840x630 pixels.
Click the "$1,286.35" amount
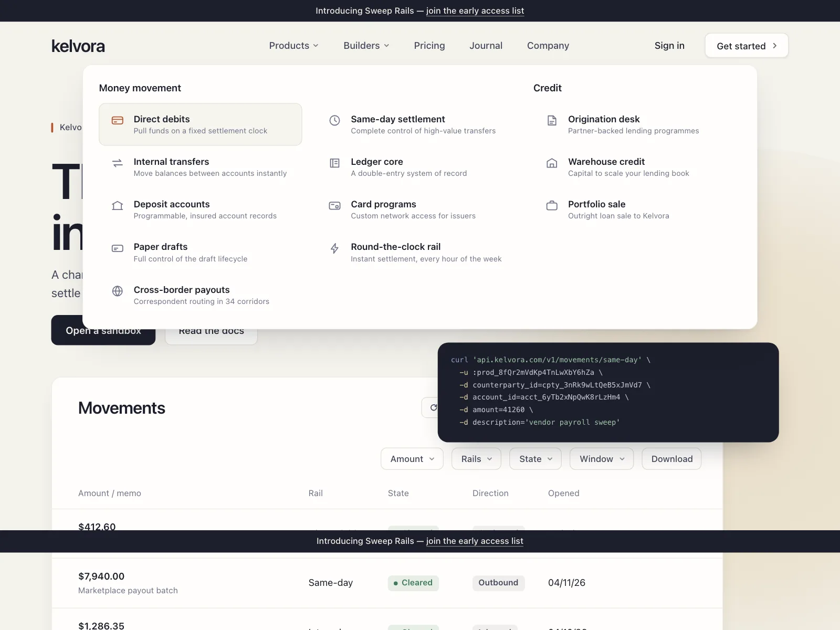[101, 625]
